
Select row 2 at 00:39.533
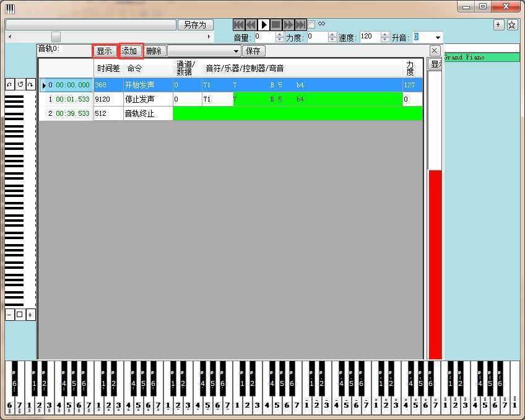click(x=231, y=113)
